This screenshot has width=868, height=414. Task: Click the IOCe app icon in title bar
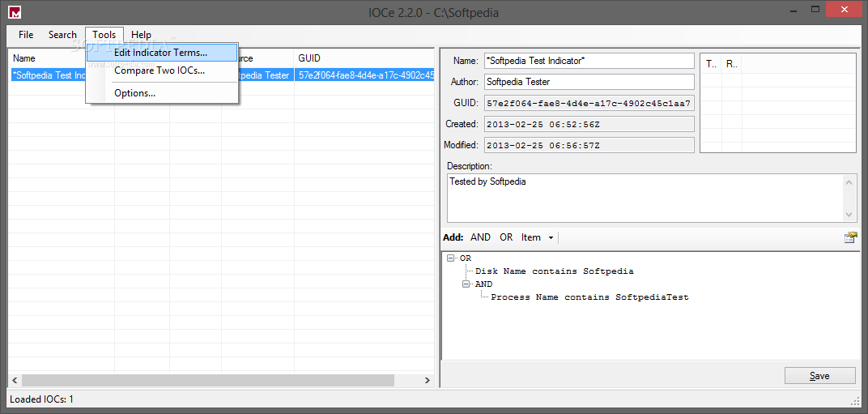[x=15, y=12]
